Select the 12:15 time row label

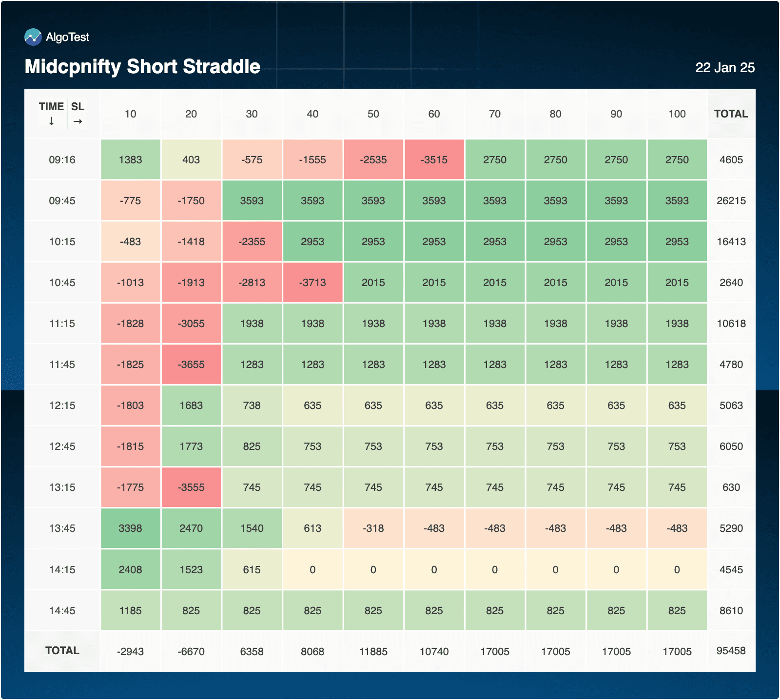click(62, 406)
